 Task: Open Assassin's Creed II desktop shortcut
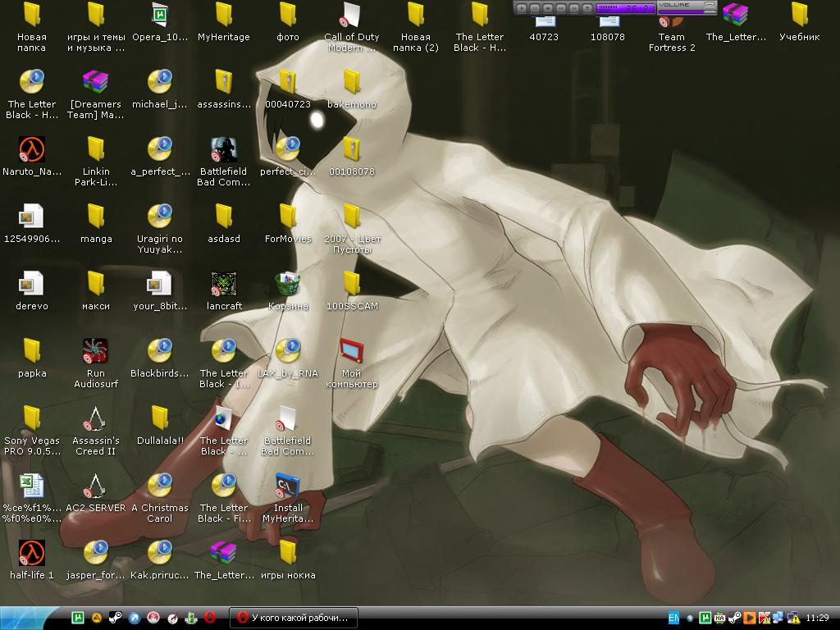[96, 419]
